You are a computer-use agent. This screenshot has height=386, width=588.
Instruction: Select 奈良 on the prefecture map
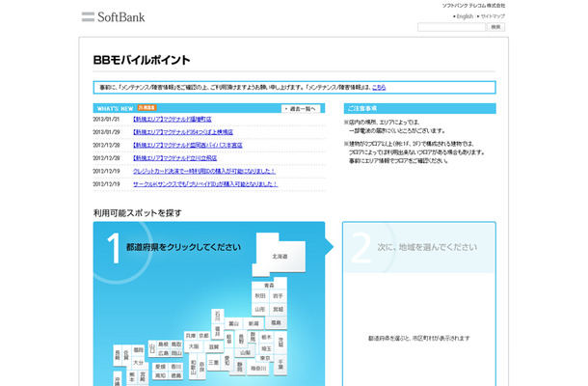click(201, 368)
